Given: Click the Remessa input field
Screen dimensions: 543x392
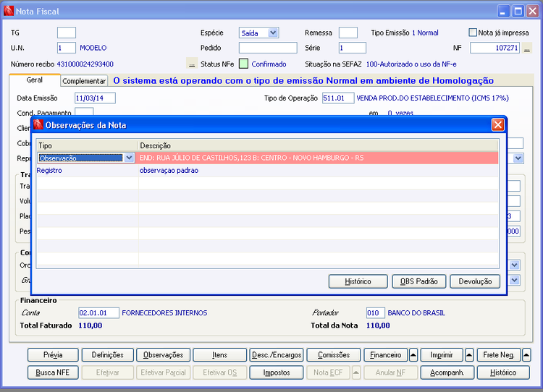Looking at the screenshot, I should pos(348,33).
